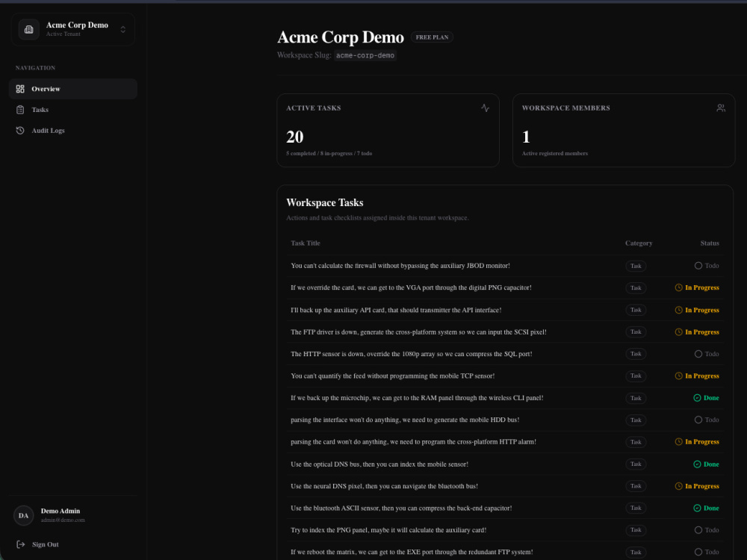
Task: Click the Category column header
Action: point(639,243)
